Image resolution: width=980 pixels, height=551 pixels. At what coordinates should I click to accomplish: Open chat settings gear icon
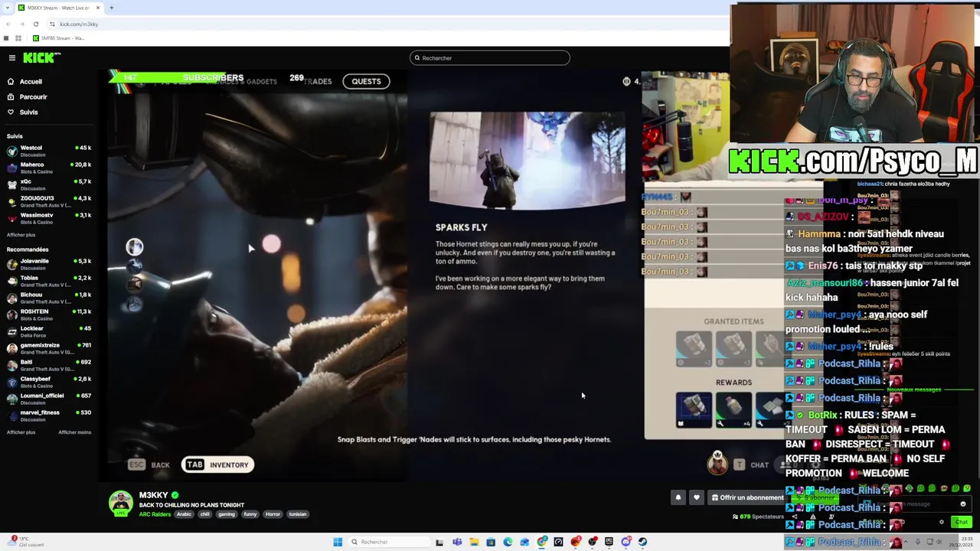pyautogui.click(x=942, y=522)
